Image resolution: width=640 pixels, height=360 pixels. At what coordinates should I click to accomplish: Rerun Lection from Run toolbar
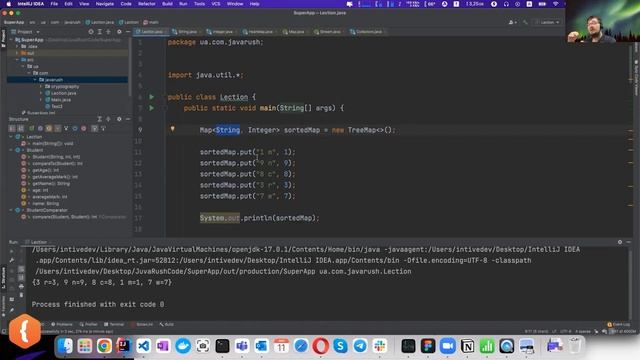[x=11, y=251]
